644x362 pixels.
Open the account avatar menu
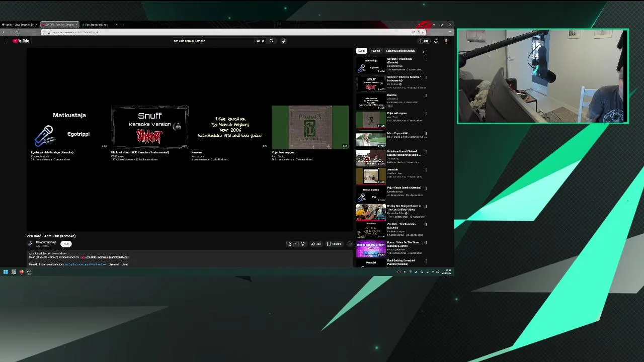(446, 41)
